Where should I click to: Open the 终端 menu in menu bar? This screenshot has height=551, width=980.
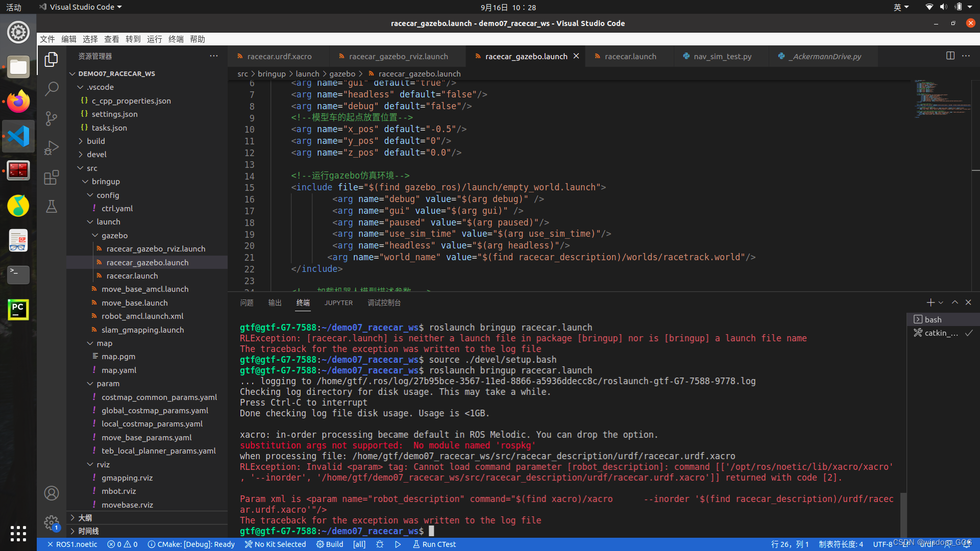[176, 39]
